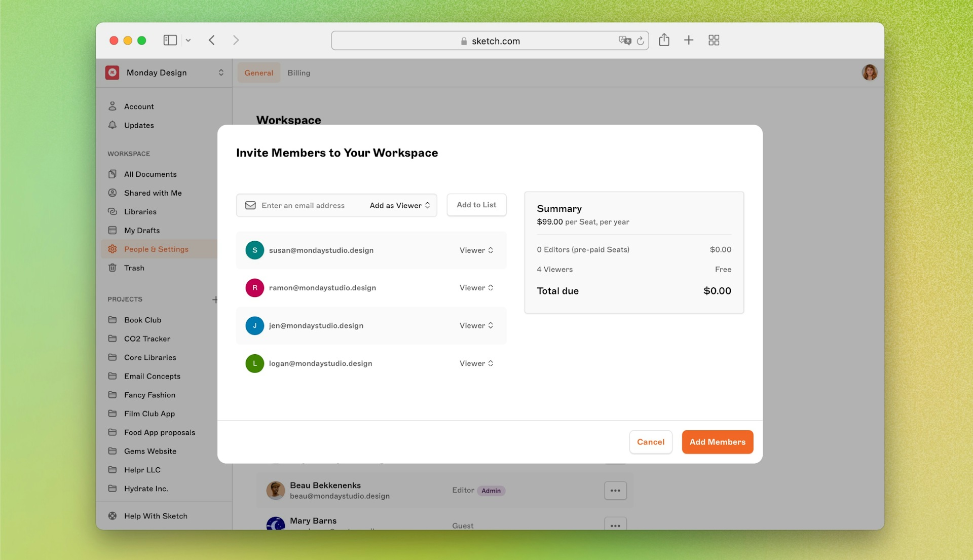Click the Add to List button
Screen dimensions: 973x560
(476, 204)
